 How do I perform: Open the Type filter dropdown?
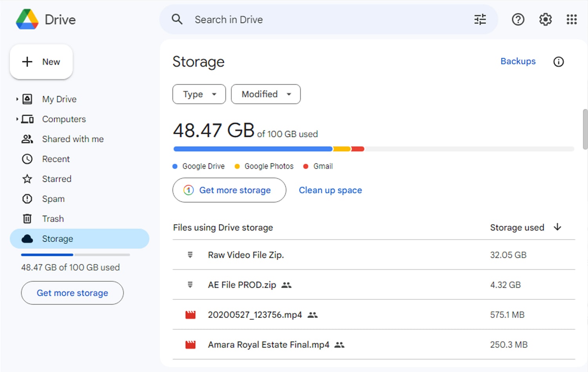point(199,94)
